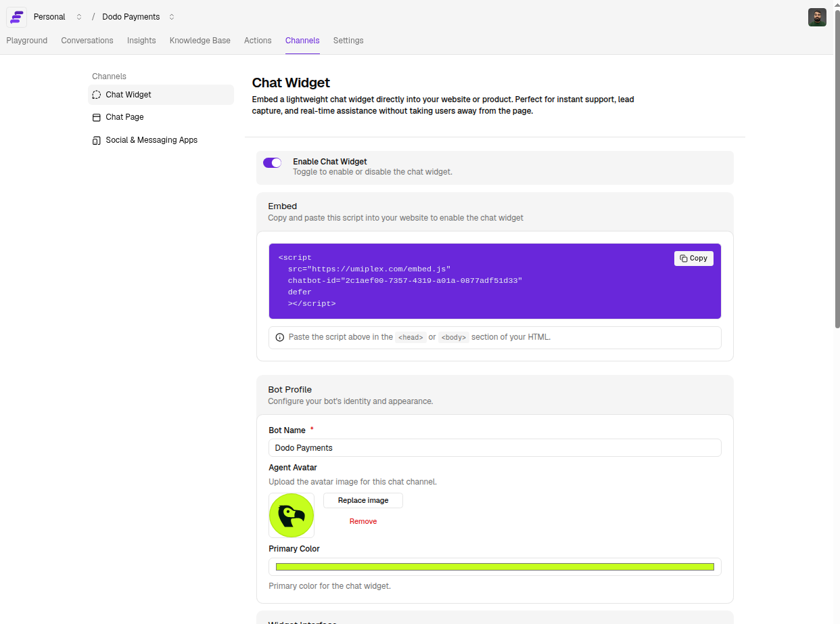The width and height of the screenshot is (840, 624).
Task: Click the <head> code tag text
Action: pyautogui.click(x=411, y=337)
